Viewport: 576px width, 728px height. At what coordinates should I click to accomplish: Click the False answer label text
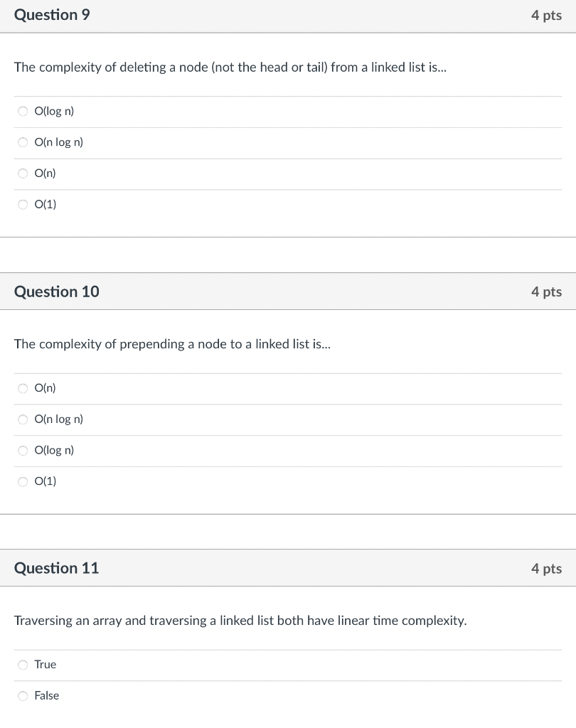coord(47,696)
